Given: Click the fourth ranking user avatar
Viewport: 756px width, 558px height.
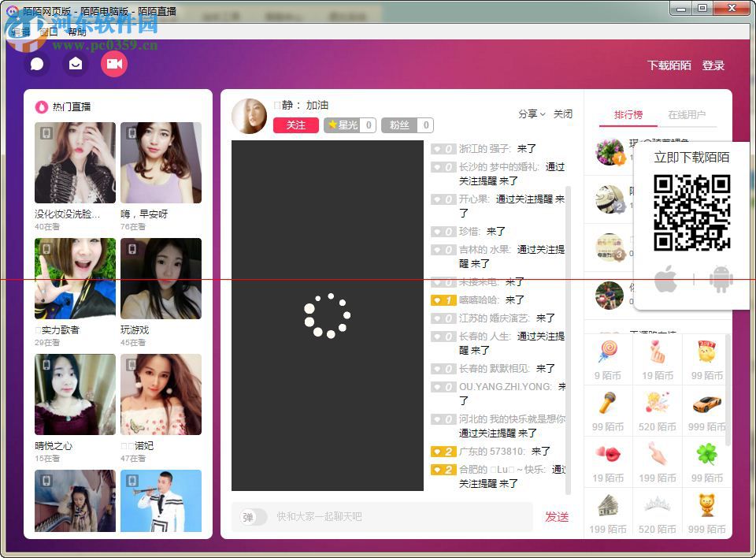Looking at the screenshot, I should point(610,296).
